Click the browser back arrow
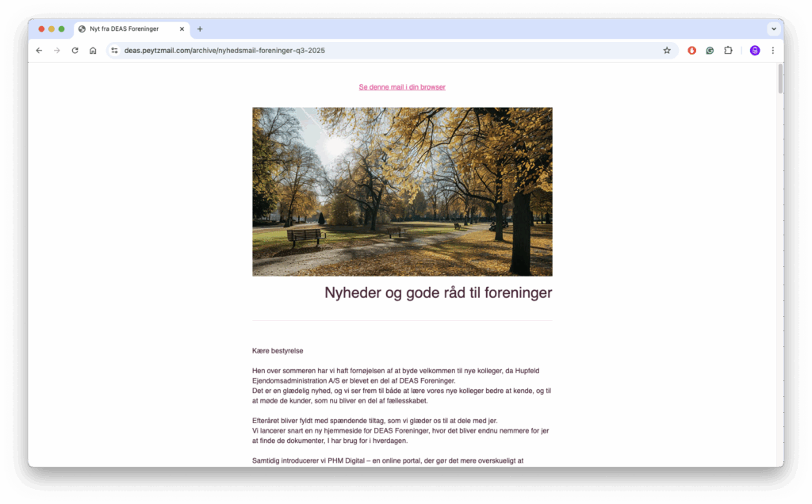812x504 pixels. click(x=39, y=51)
